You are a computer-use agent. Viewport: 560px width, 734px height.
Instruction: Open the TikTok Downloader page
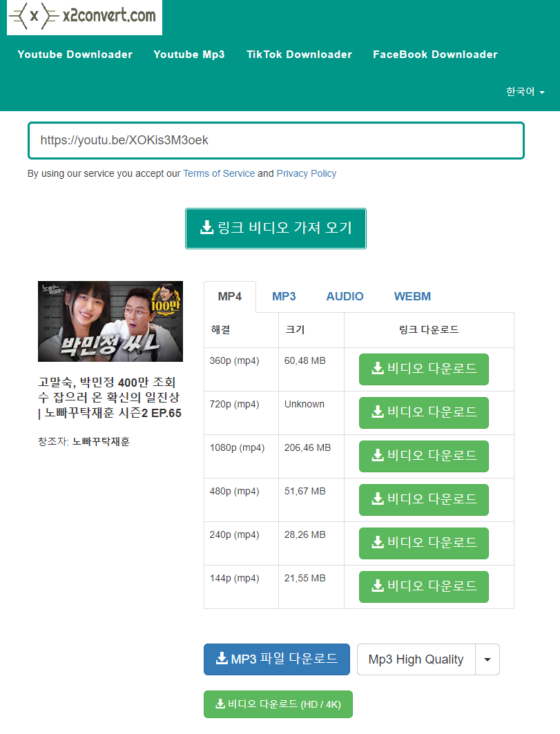coord(299,54)
